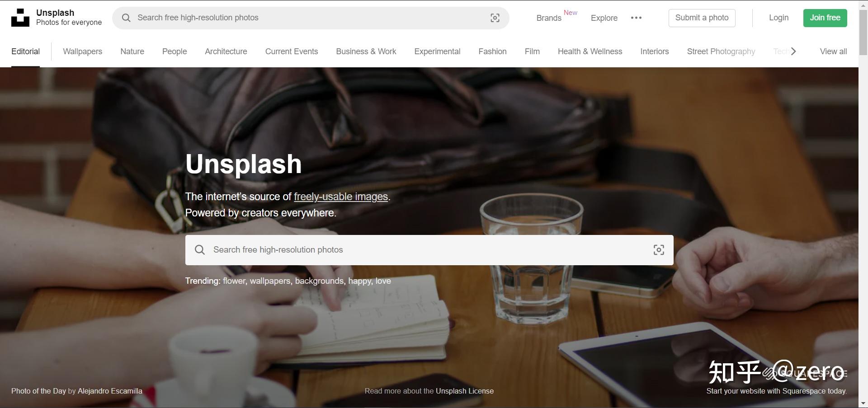Click into the hero search input field
Viewport: 868px width, 408px height.
(429, 250)
